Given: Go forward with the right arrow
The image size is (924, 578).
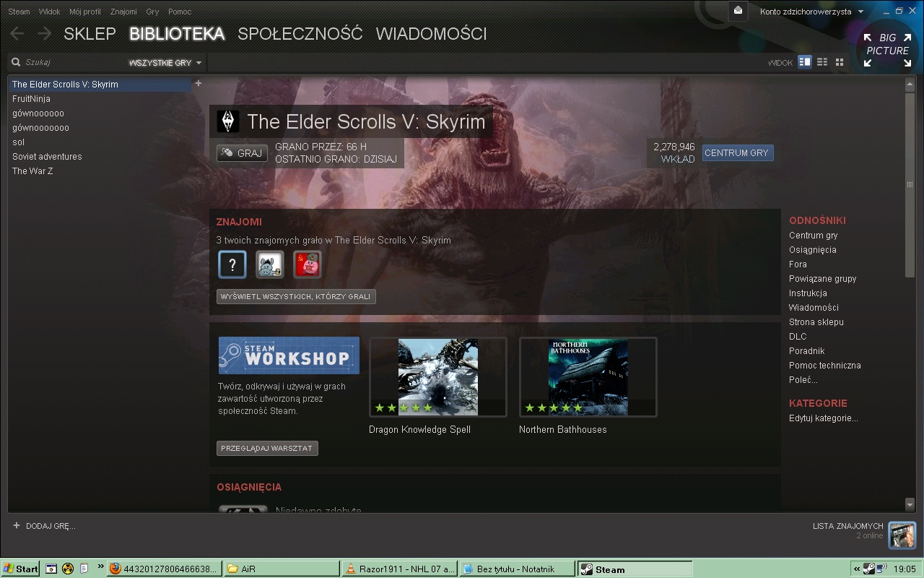Looking at the screenshot, I should [44, 33].
